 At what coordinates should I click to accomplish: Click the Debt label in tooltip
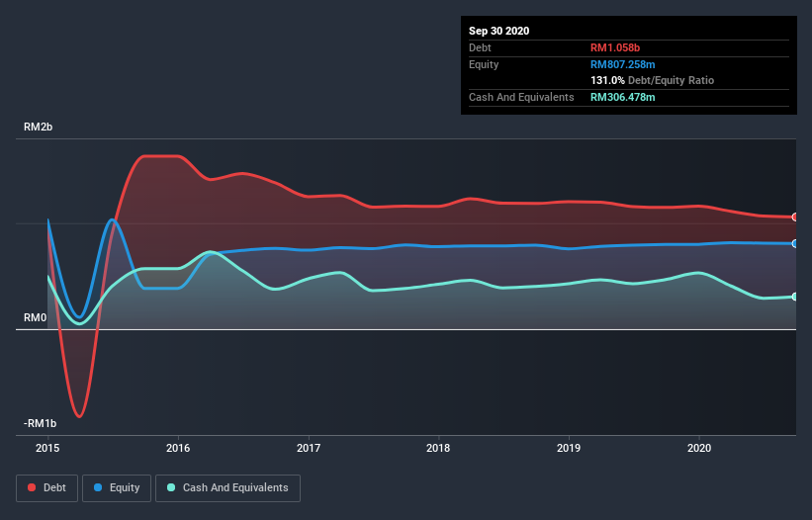point(480,47)
